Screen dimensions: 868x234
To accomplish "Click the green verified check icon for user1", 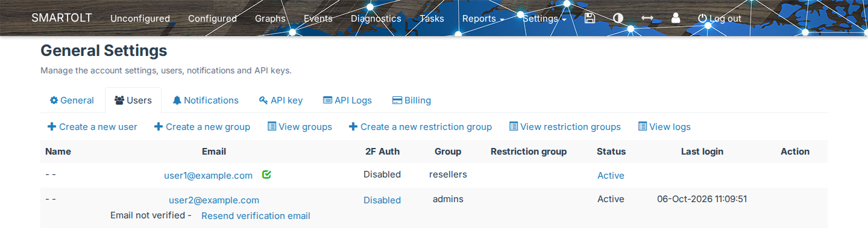I will (266, 174).
